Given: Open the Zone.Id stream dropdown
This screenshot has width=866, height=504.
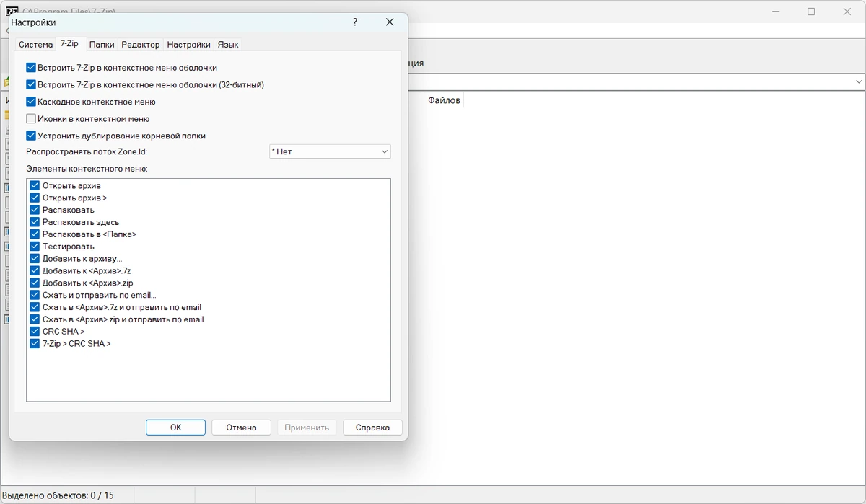Looking at the screenshot, I should point(330,151).
